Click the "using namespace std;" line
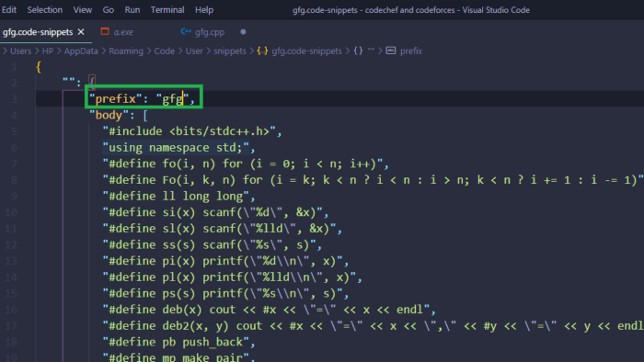Screen dimensions: 644x362 178,148
